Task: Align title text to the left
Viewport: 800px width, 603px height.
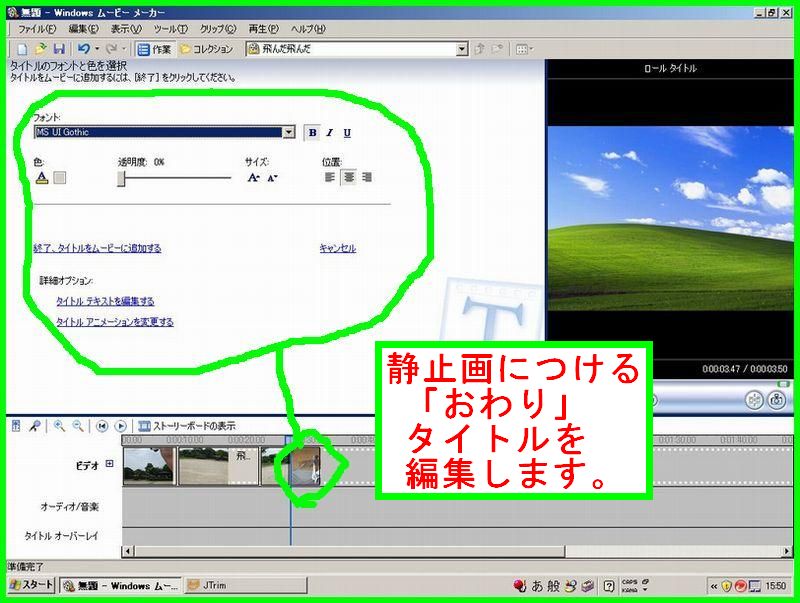Action: tap(330, 177)
